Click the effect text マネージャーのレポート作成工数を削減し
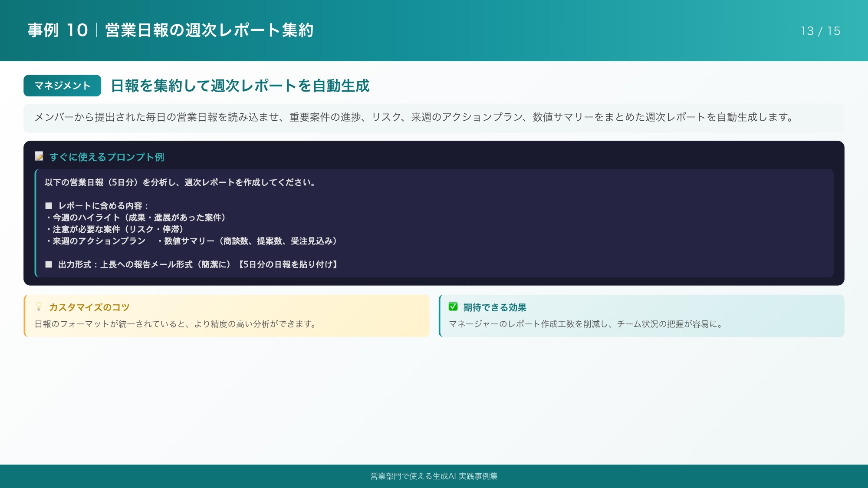Viewport: 868px width, 488px height. point(586,324)
